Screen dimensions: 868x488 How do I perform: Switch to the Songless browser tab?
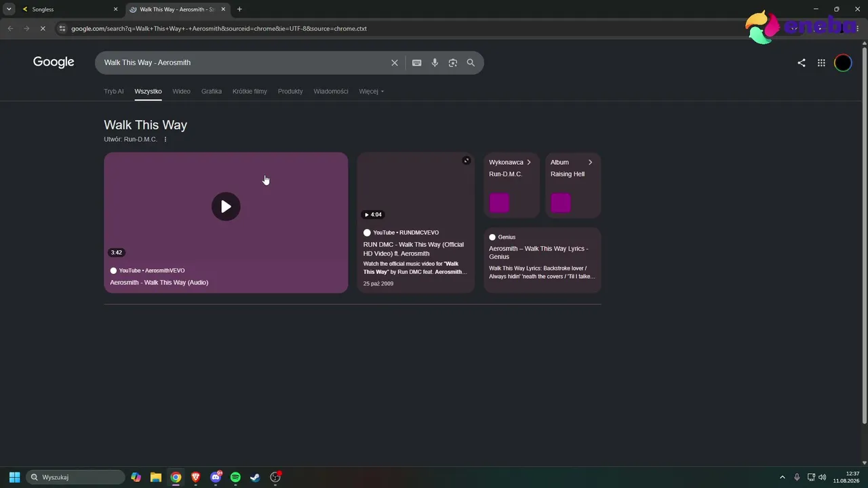pos(69,9)
